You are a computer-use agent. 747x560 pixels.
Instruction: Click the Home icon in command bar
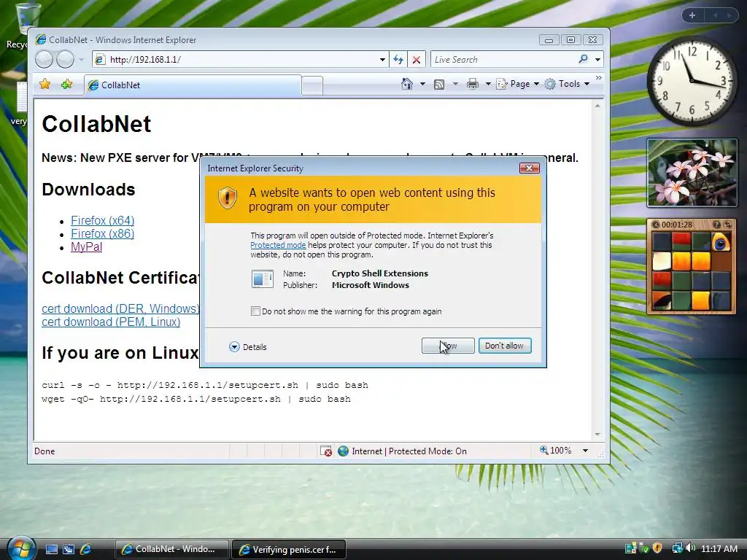[406, 84]
